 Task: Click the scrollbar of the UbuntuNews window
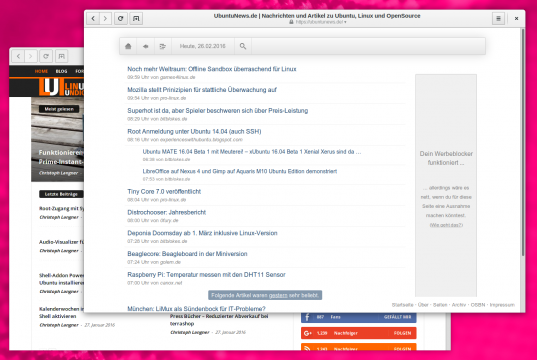523,142
